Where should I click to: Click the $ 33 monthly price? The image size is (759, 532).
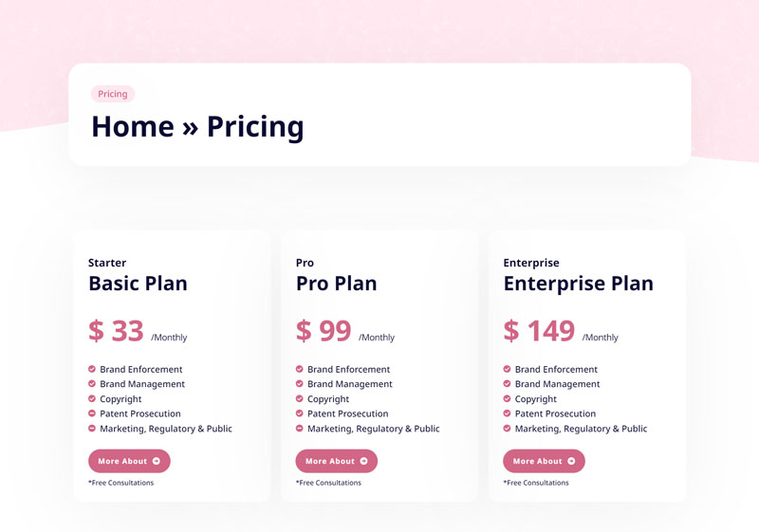tap(116, 331)
